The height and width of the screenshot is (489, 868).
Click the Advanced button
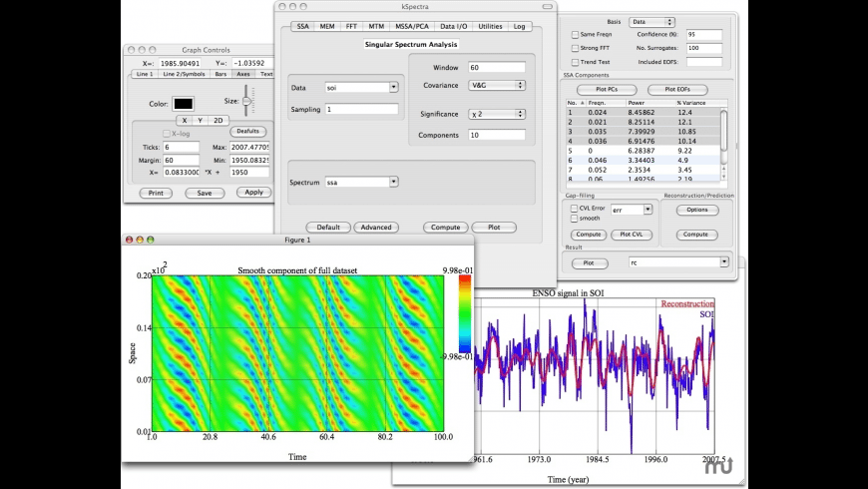pyautogui.click(x=376, y=228)
